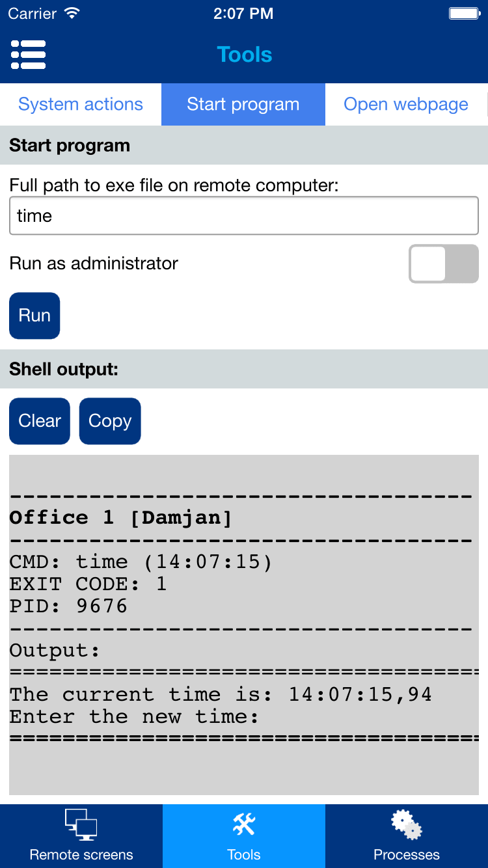Tap the Wi-Fi signal icon

[x=72, y=14]
